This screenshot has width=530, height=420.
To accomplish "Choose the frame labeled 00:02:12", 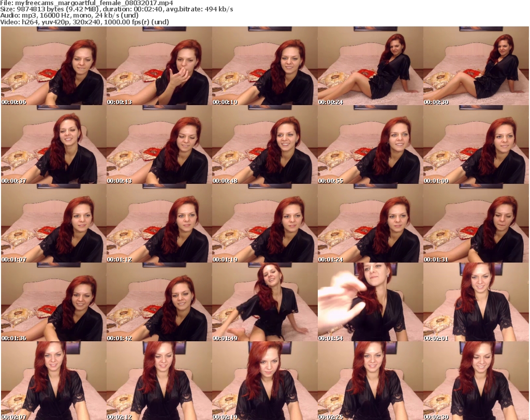I will pos(159,381).
